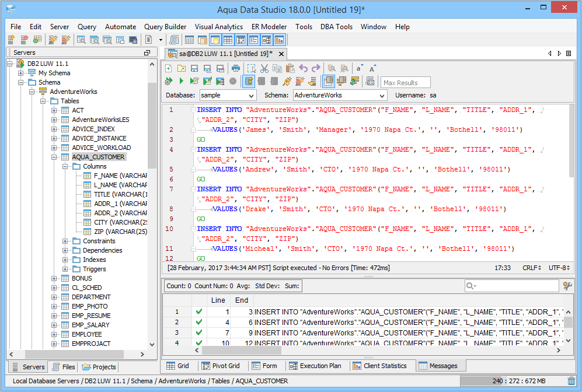This screenshot has height=392, width=582.
Task: Click the Print icon in editor toolbar
Action: point(235,68)
